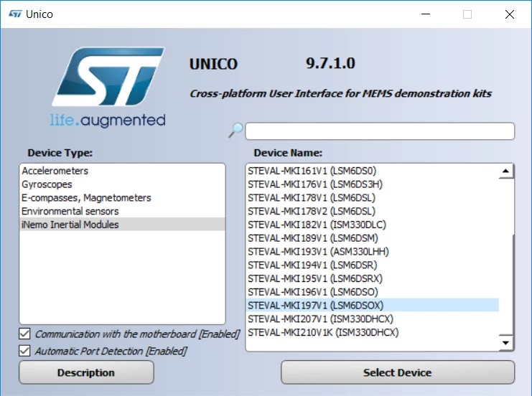Choose STEVAL-MKI182V1 (ISM330DLC) device
The image size is (532, 396).
(373, 225)
